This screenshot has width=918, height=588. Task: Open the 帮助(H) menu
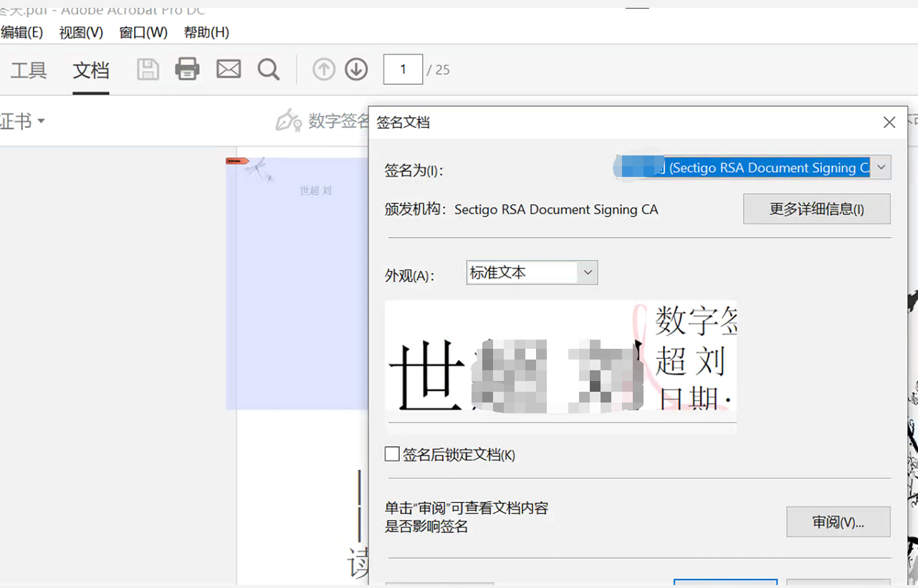[206, 32]
